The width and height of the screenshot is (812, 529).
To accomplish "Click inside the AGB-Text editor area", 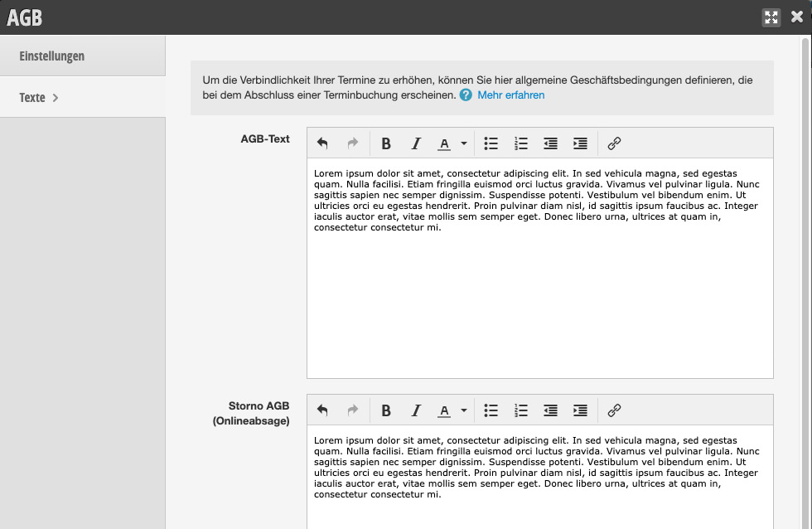I will point(540,269).
